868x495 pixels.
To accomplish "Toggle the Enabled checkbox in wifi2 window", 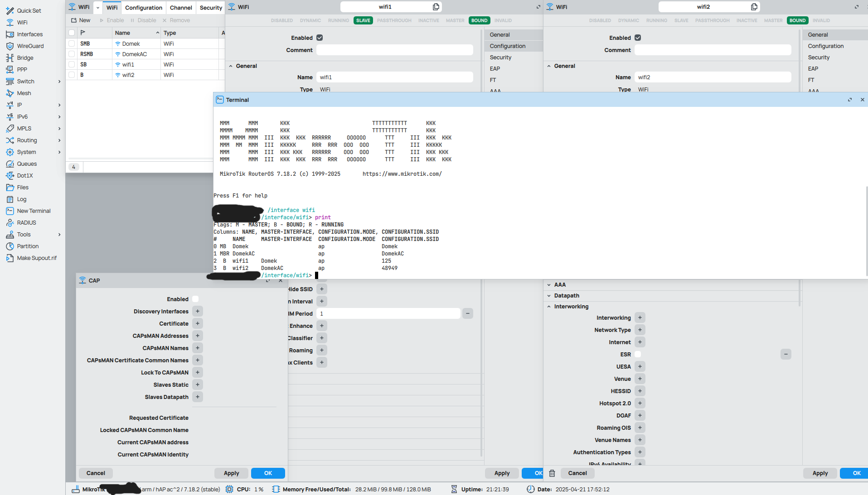I will [638, 38].
